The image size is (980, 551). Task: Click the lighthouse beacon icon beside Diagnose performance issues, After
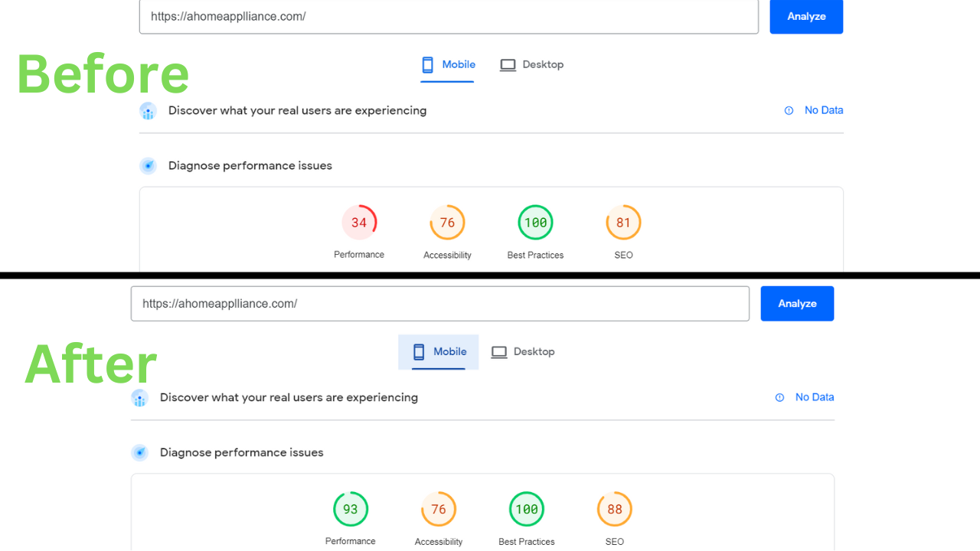(x=139, y=452)
